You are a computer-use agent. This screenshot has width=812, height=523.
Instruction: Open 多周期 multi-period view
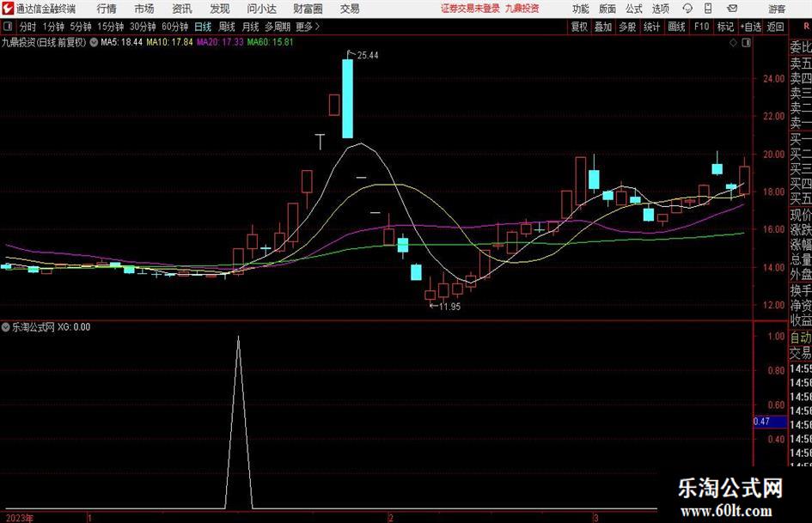click(278, 27)
